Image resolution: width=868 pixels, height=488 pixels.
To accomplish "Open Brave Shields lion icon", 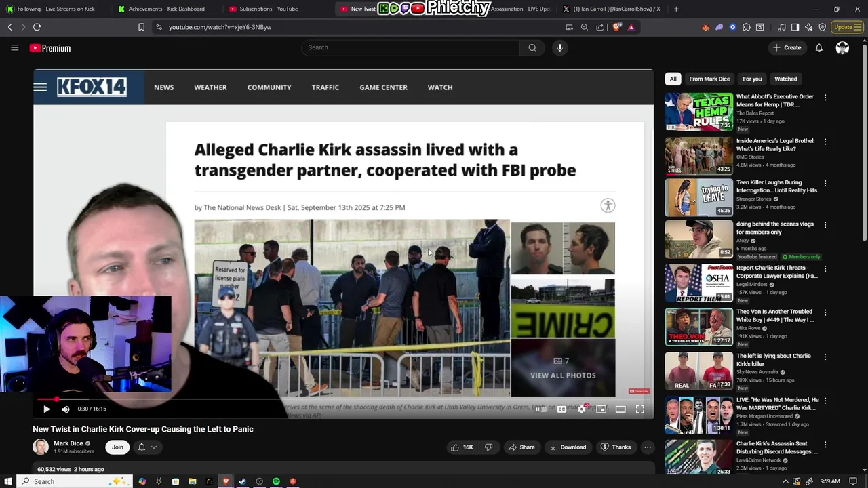I will click(616, 27).
